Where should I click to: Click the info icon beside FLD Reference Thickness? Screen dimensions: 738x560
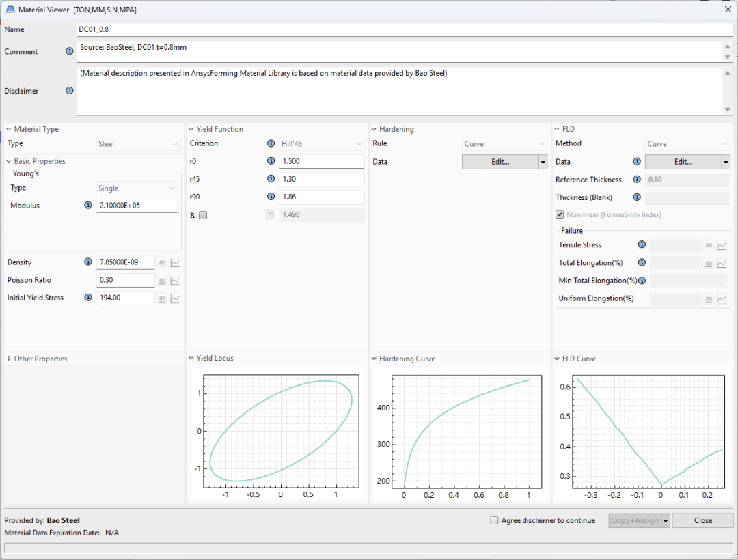[x=637, y=180]
